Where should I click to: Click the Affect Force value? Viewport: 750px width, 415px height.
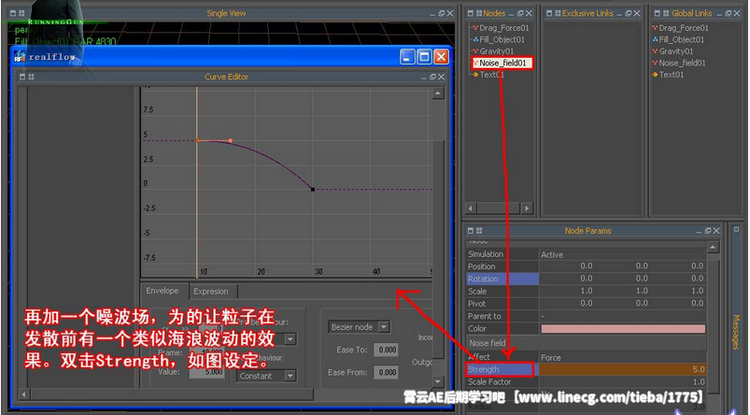click(551, 358)
